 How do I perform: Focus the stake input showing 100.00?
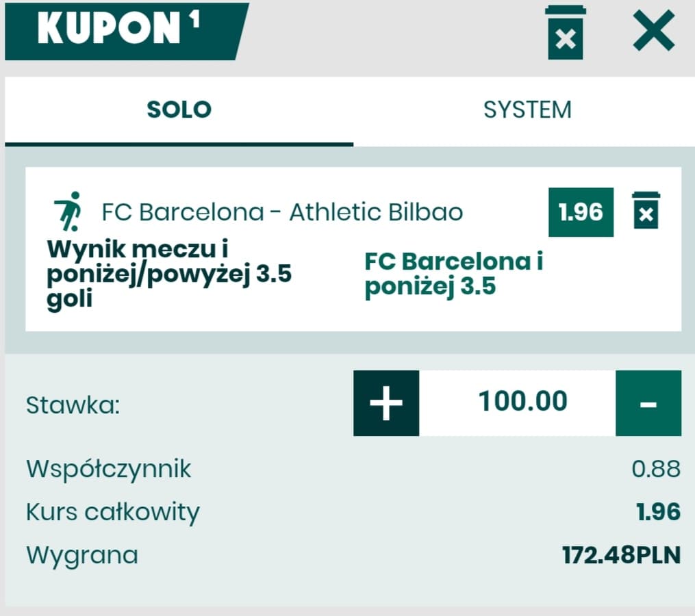522,402
